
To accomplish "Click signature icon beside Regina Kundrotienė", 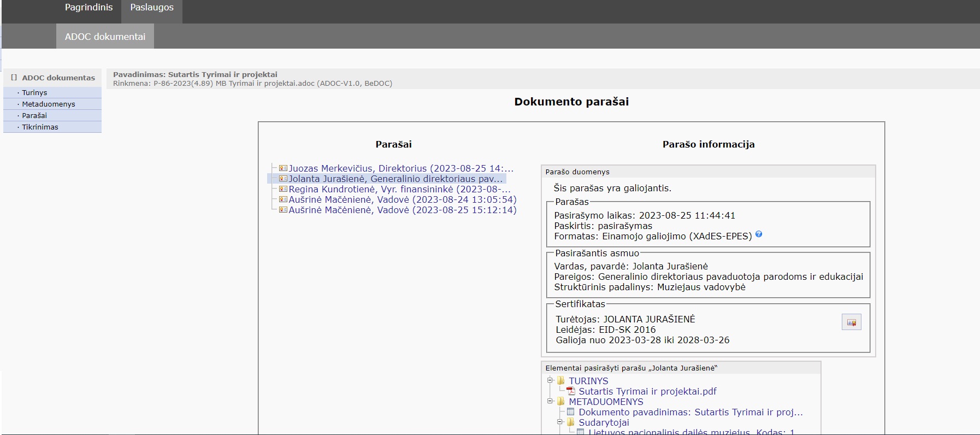I will pos(283,189).
